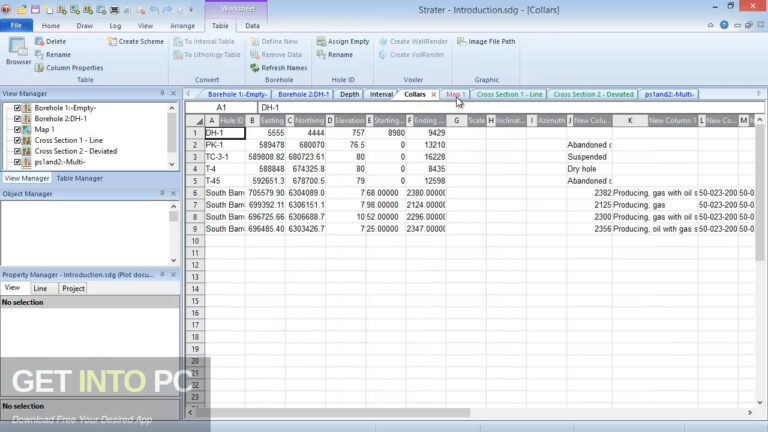
Task: Click Create VolRender
Action: click(411, 55)
